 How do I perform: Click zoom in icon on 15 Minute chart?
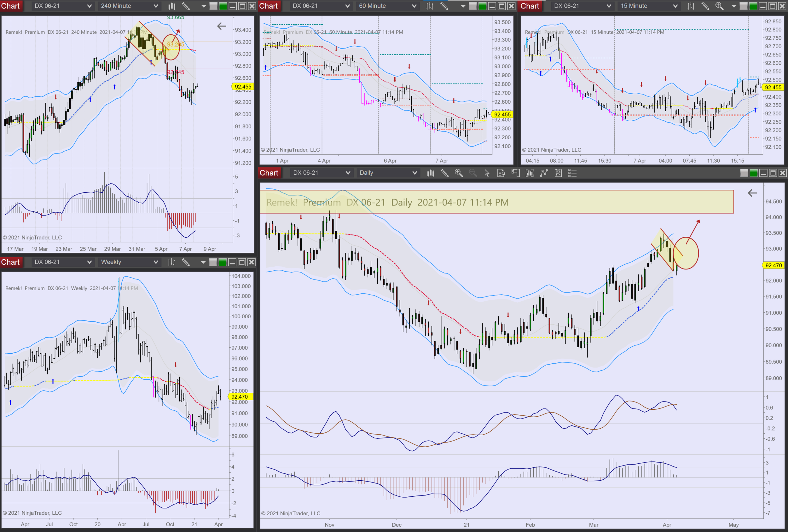719,6
